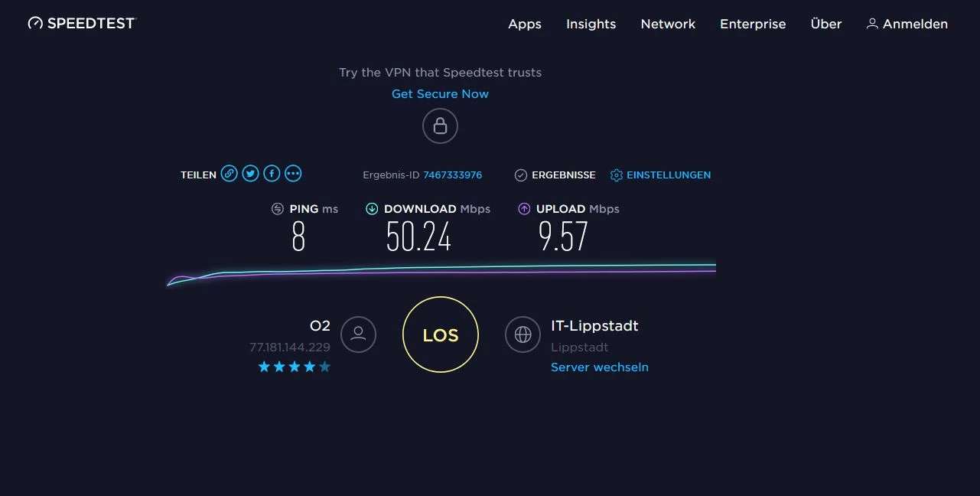Start test with LOS button

click(x=441, y=334)
